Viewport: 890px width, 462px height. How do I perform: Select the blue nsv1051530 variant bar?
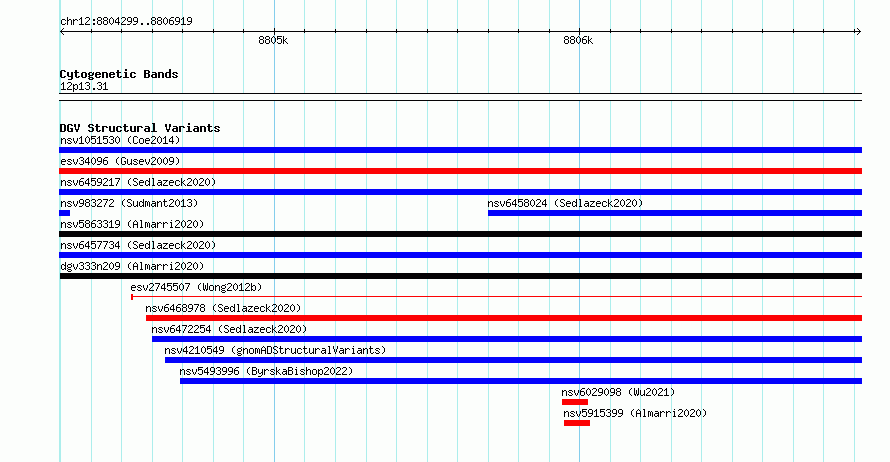point(460,150)
